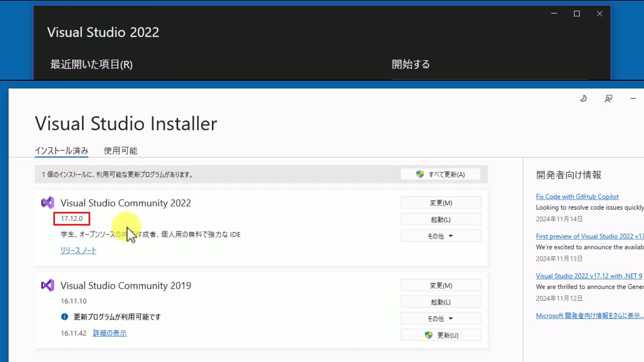Open Fix Code with GitHub Copilot article
The image size is (644, 362).
(577, 197)
